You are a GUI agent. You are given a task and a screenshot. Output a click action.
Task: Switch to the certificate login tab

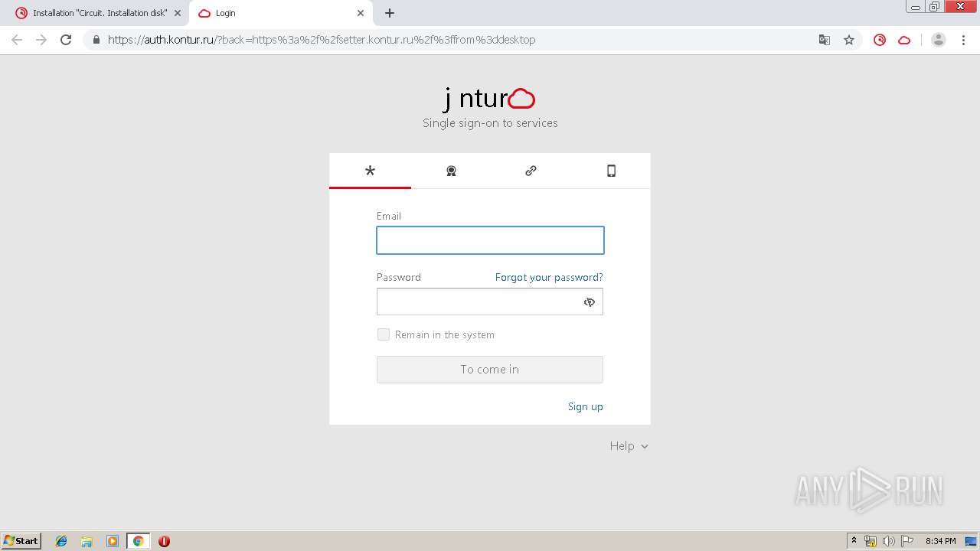pyautogui.click(x=451, y=171)
